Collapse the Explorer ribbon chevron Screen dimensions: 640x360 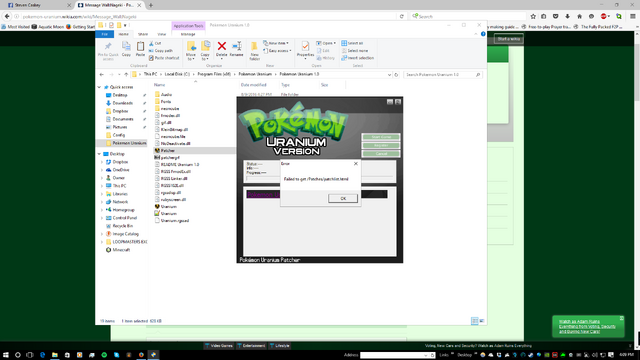(x=476, y=34)
